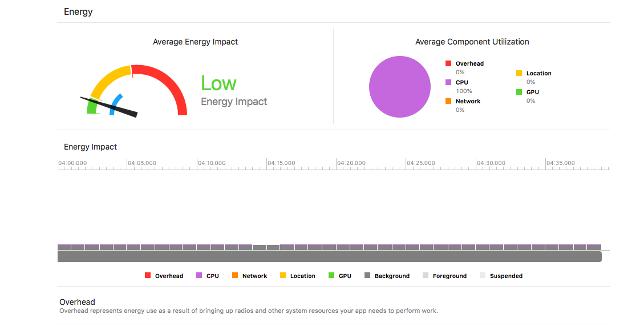Click the 04:15.000 timeline marker
644x326 pixels.
pos(281,163)
